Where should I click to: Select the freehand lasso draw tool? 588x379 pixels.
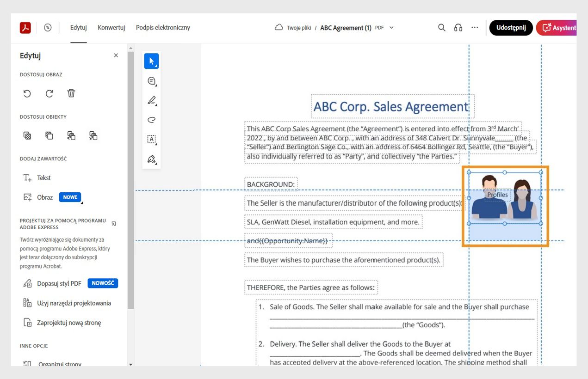[x=151, y=120]
